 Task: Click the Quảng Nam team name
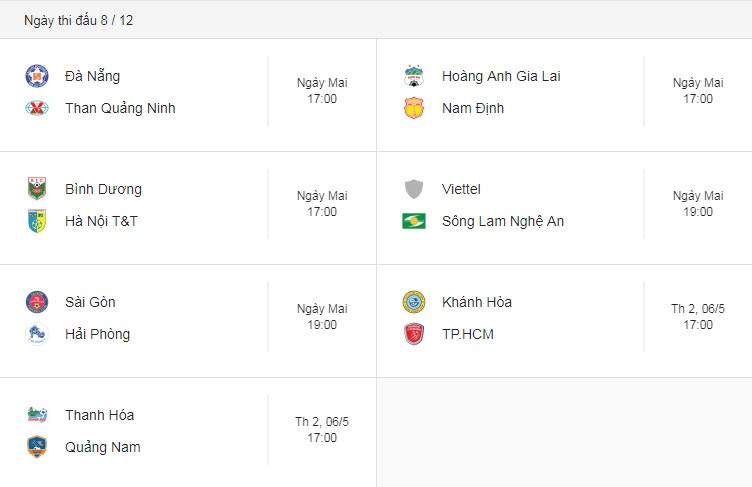pyautogui.click(x=103, y=447)
